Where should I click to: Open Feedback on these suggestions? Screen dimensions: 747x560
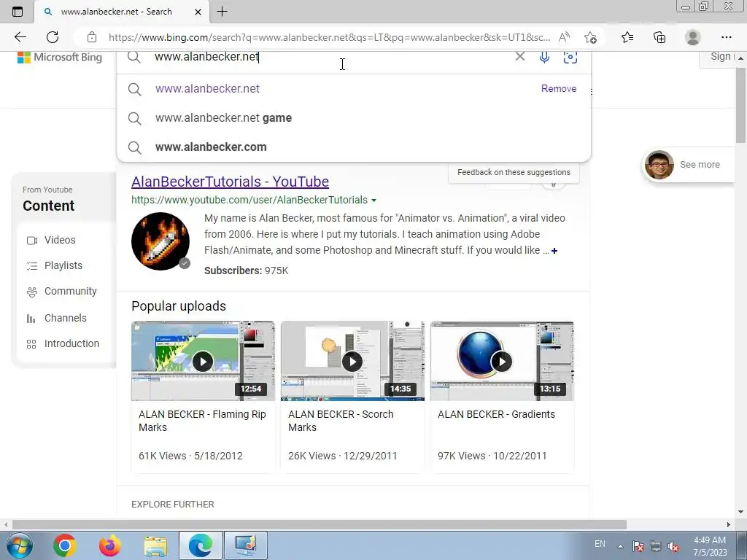pos(514,172)
